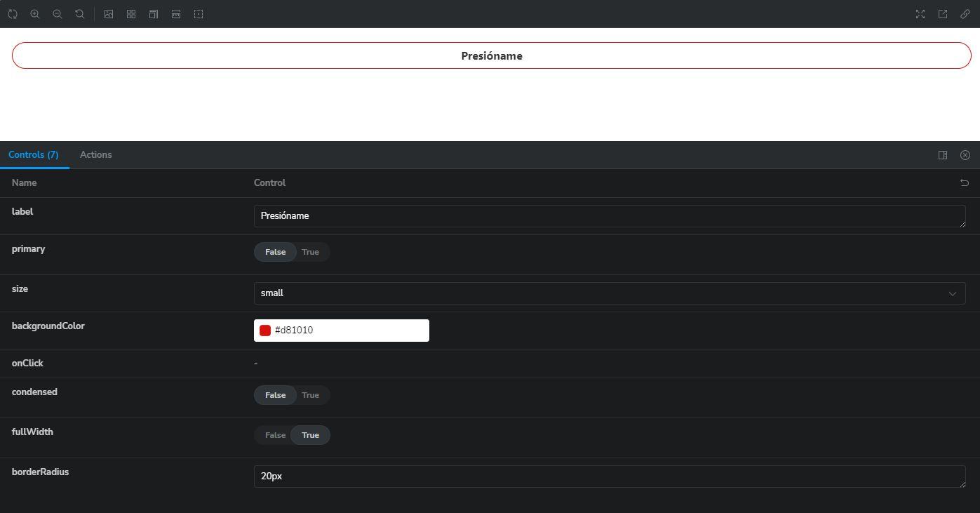Hide the addons panel
The image size is (980, 513).
click(x=965, y=155)
